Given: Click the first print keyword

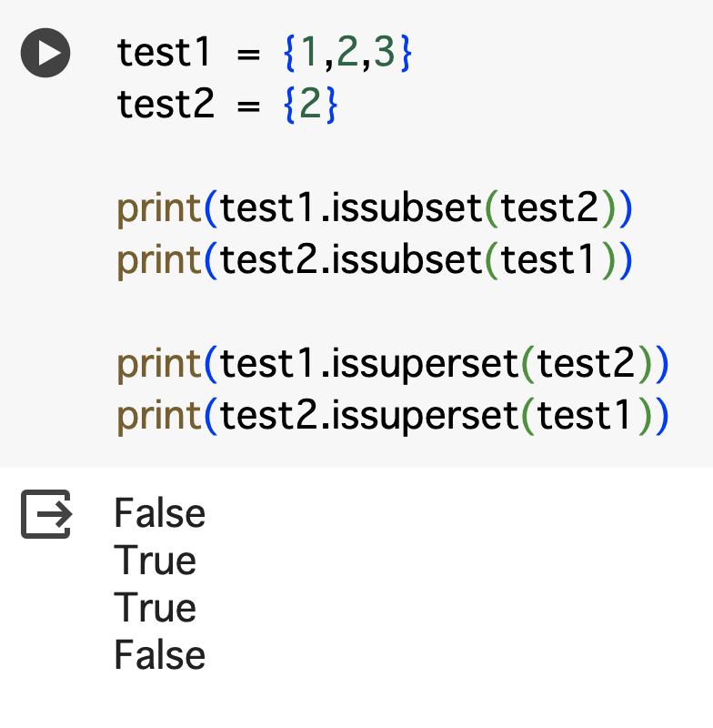Looking at the screenshot, I should pyautogui.click(x=158, y=209).
